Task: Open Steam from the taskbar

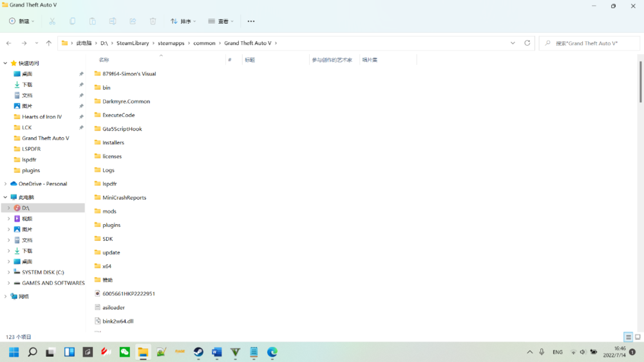Action: 198,352
